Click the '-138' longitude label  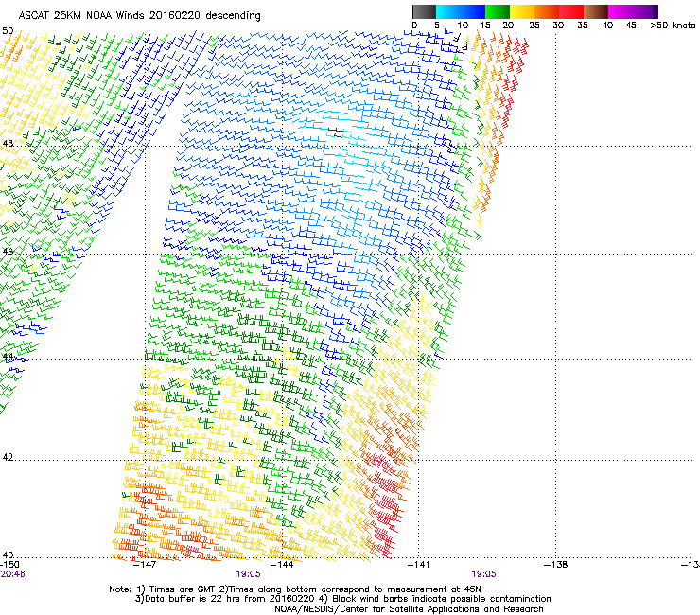556,565
